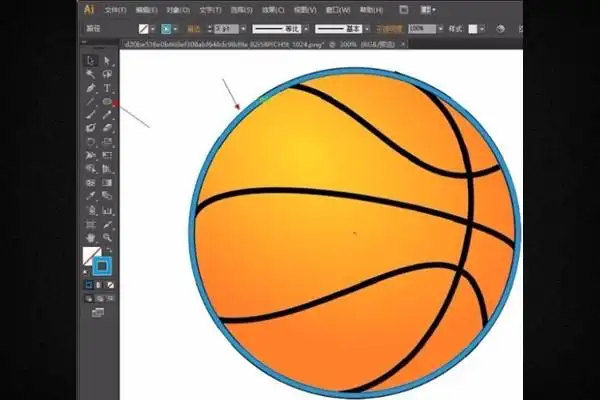Select the Magic Wand tool
This screenshot has width=600, height=400.
click(x=91, y=74)
